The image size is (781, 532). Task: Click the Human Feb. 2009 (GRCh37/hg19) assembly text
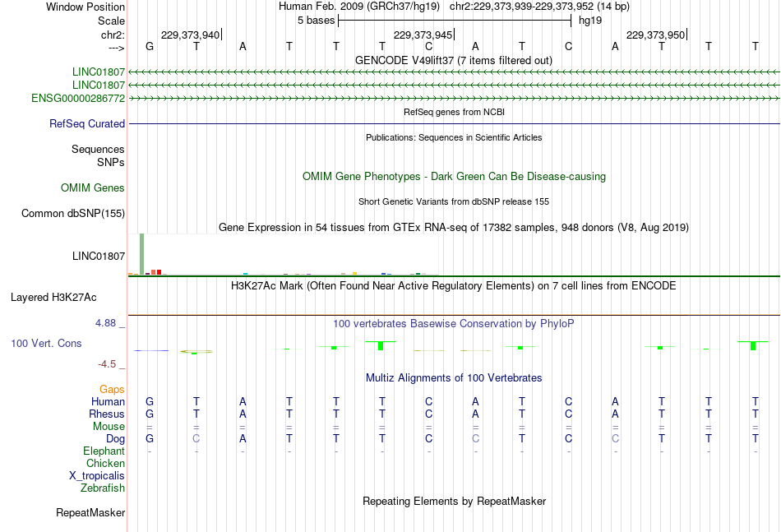[x=359, y=7]
